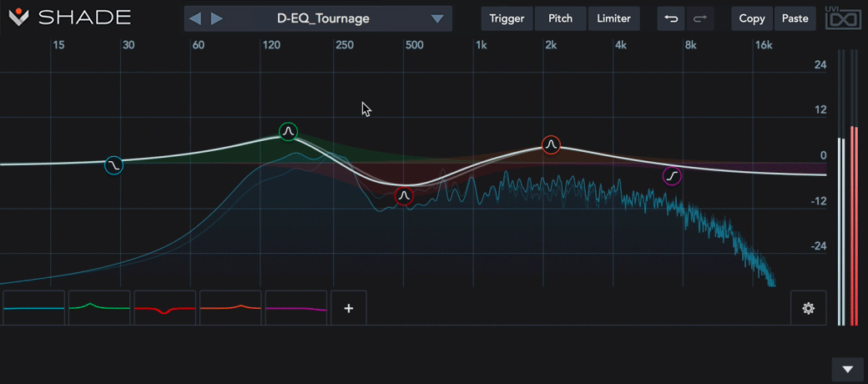The width and height of the screenshot is (868, 384).
Task: Click the white input level meter
Action: point(841,187)
